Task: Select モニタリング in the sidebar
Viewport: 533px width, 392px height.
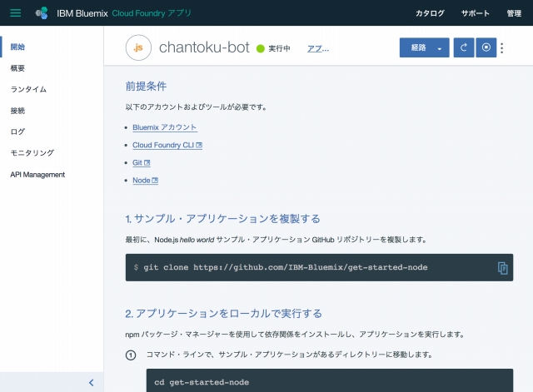Action: 32,153
